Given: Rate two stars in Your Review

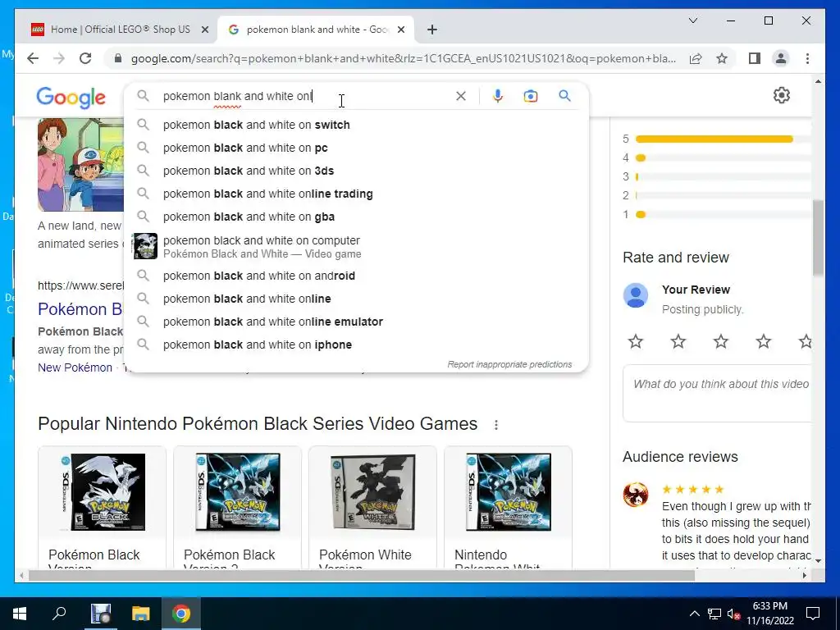Looking at the screenshot, I should pyautogui.click(x=678, y=341).
